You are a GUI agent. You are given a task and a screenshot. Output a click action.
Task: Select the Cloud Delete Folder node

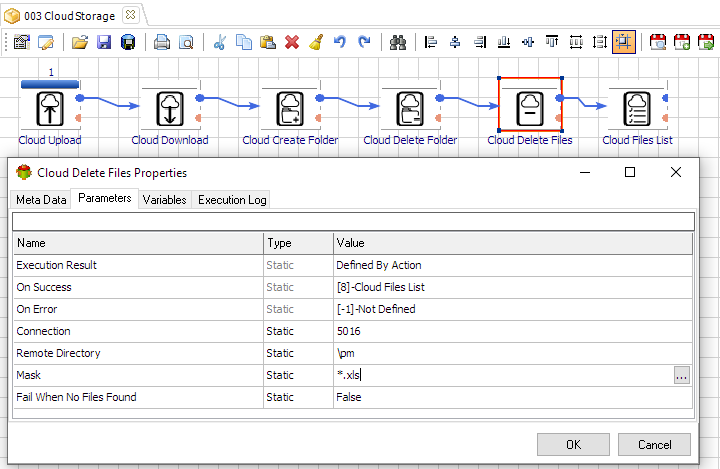pos(410,109)
